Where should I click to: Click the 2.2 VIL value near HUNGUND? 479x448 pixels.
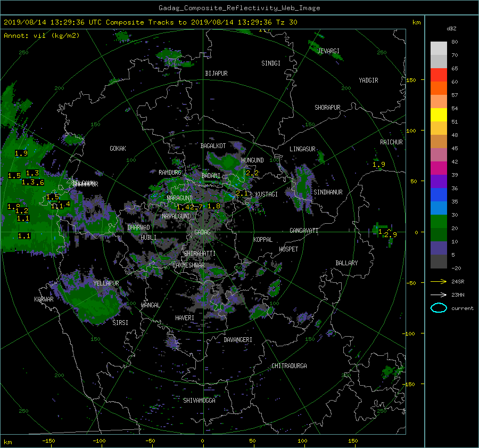pos(252,173)
